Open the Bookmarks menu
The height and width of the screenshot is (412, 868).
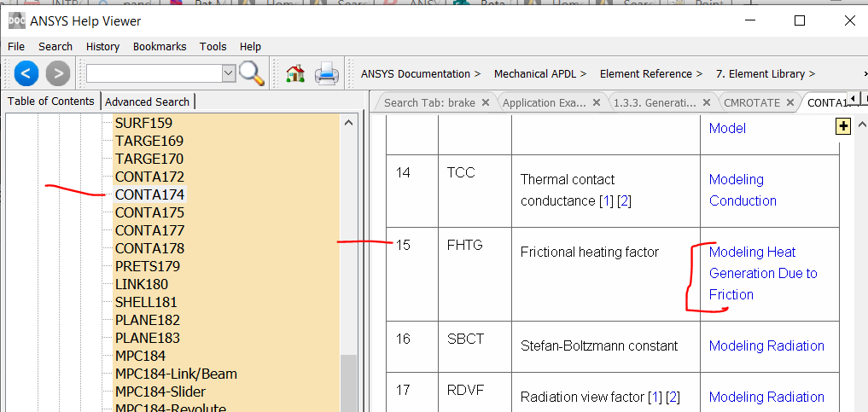click(160, 46)
